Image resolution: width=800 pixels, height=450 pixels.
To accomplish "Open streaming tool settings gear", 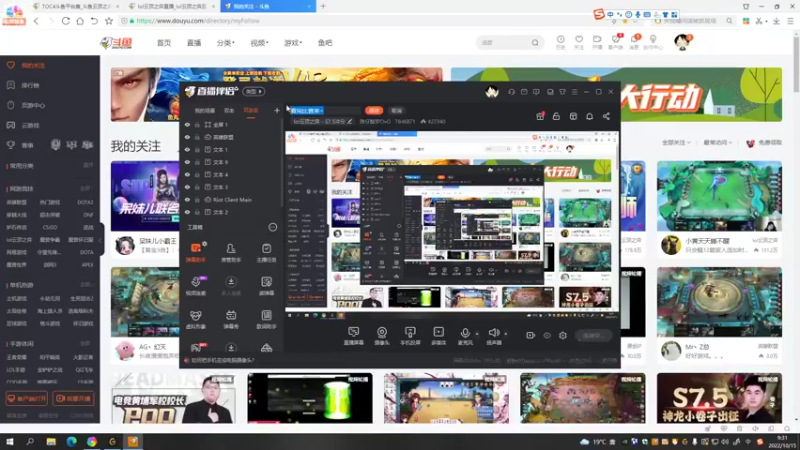I will (x=563, y=336).
